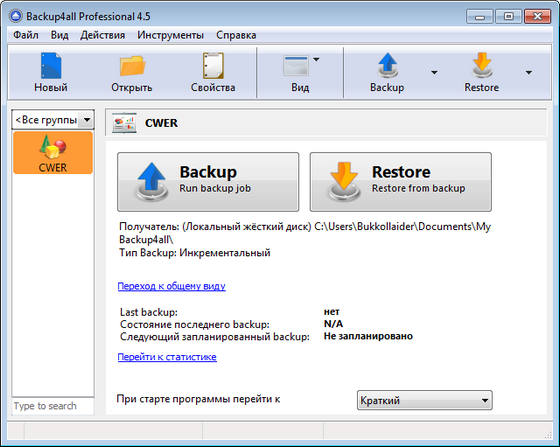Click the Backup4all title bar app icon

[x=16, y=16]
